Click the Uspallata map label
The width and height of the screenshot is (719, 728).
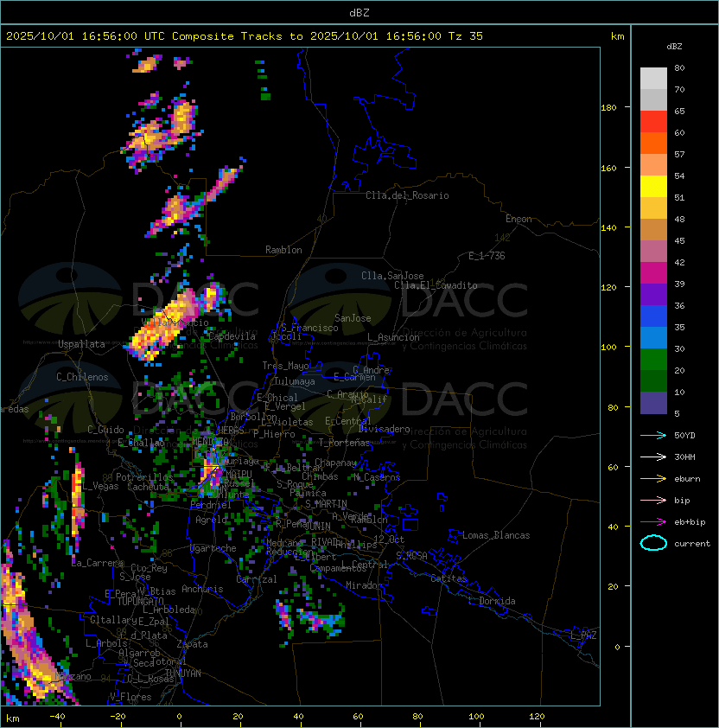point(81,344)
